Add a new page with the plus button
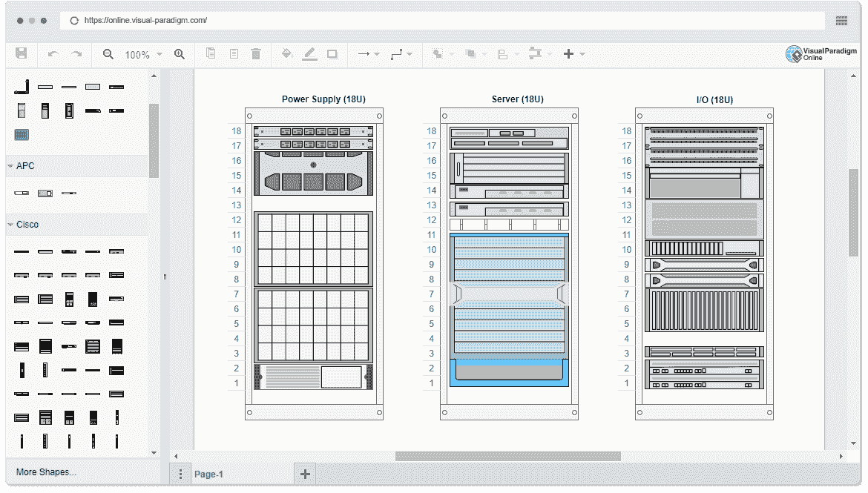This screenshot has width=868, height=493. point(304,473)
